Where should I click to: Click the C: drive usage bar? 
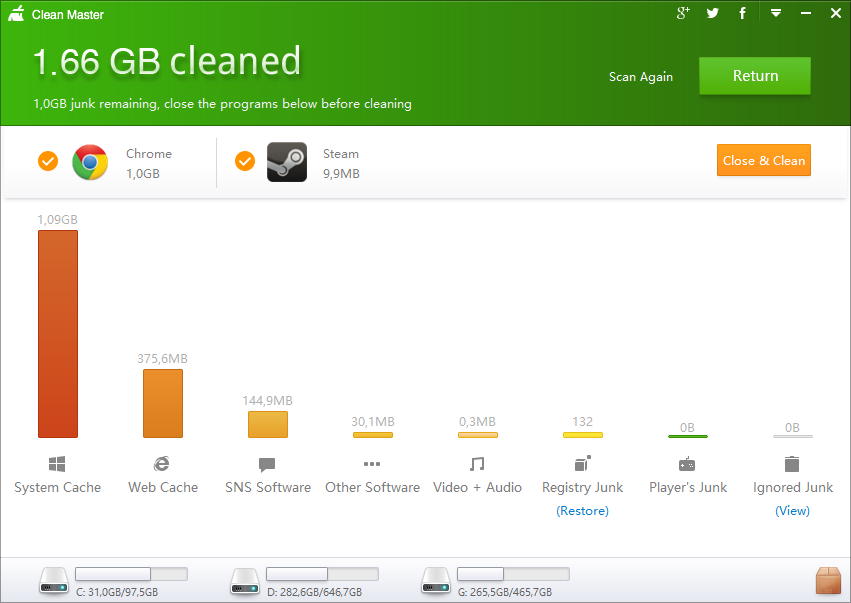131,574
